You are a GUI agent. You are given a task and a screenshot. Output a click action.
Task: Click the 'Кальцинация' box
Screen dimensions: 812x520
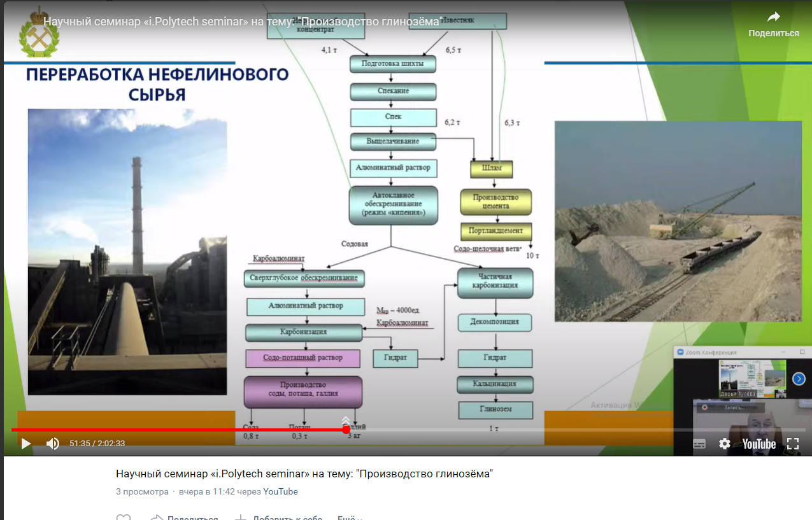point(495,384)
